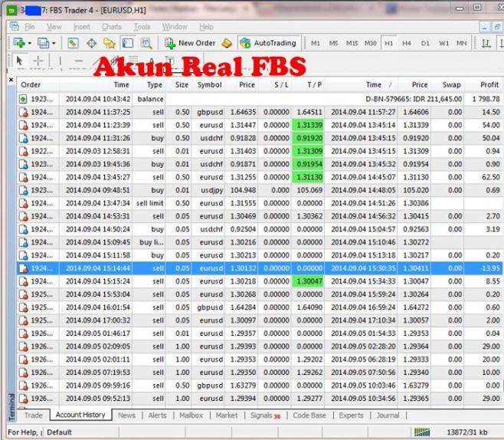Select the bar chart icon
This screenshot has width=504, height=440.
[x=486, y=43]
